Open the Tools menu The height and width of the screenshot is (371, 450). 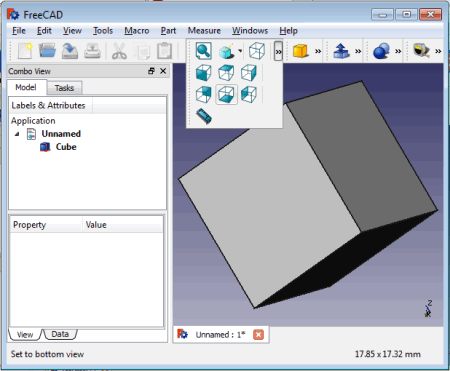click(x=103, y=31)
